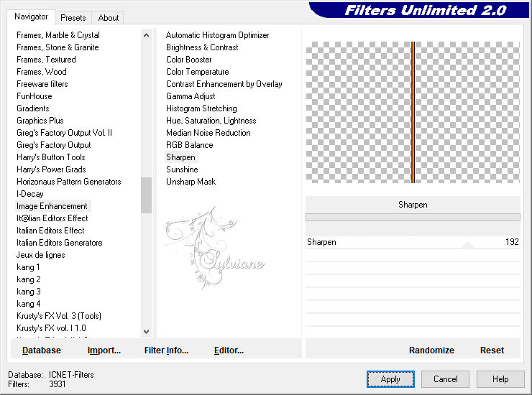The width and height of the screenshot is (532, 395).
Task: Click the Sharpen value 192
Action: 512,242
